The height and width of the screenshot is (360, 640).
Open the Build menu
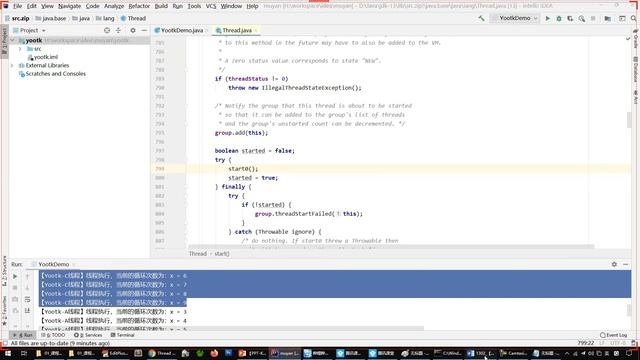pyautogui.click(x=161, y=6)
